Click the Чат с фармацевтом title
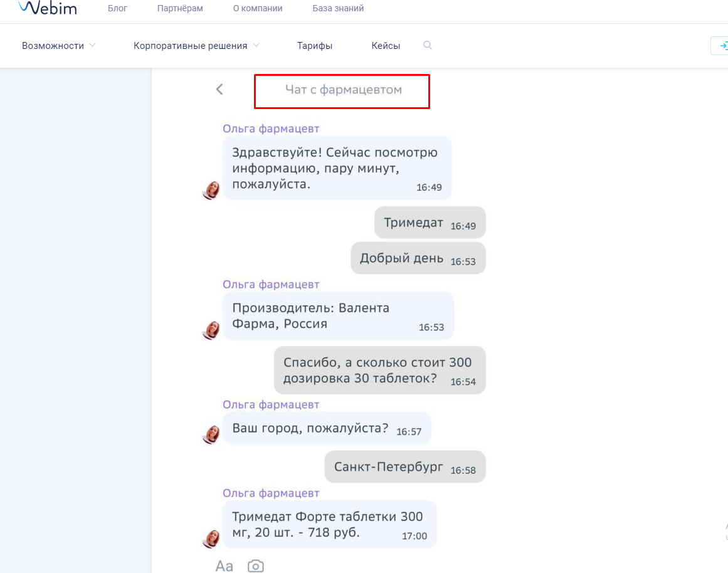This screenshot has height=573, width=728. click(344, 90)
